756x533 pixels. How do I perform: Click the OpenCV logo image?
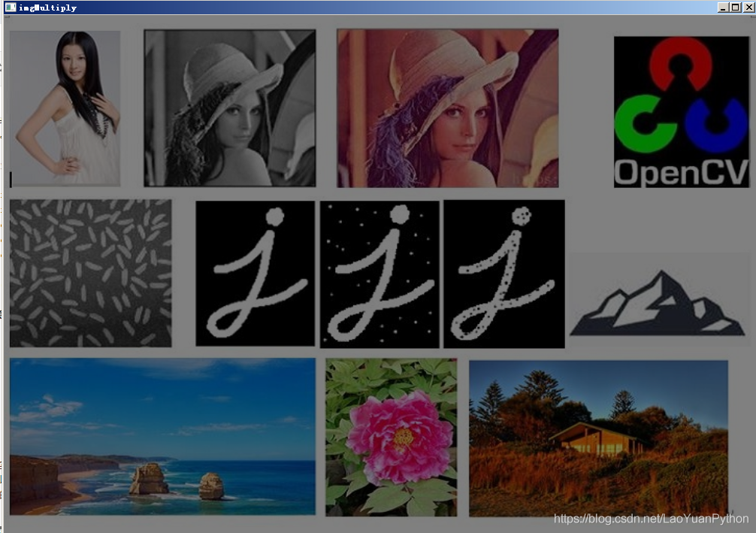pos(682,112)
